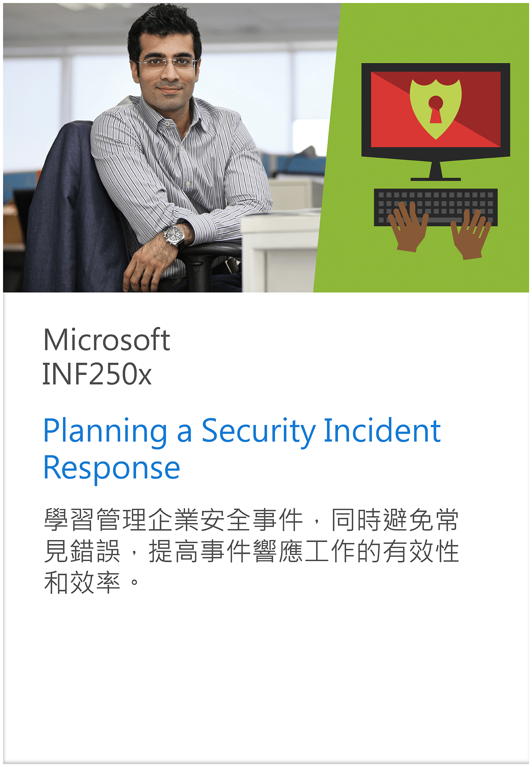Click the red computer monitor illustration
This screenshot has width=532, height=767.
coord(436,122)
